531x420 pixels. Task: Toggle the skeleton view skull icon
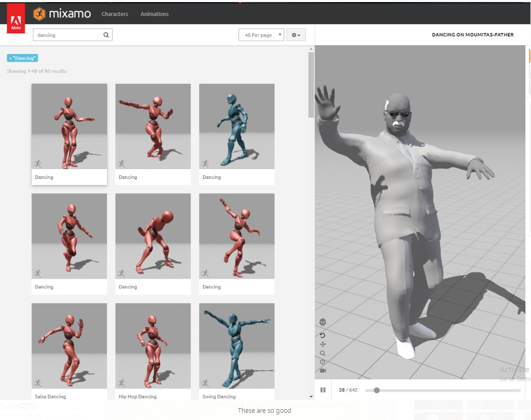tap(323, 322)
